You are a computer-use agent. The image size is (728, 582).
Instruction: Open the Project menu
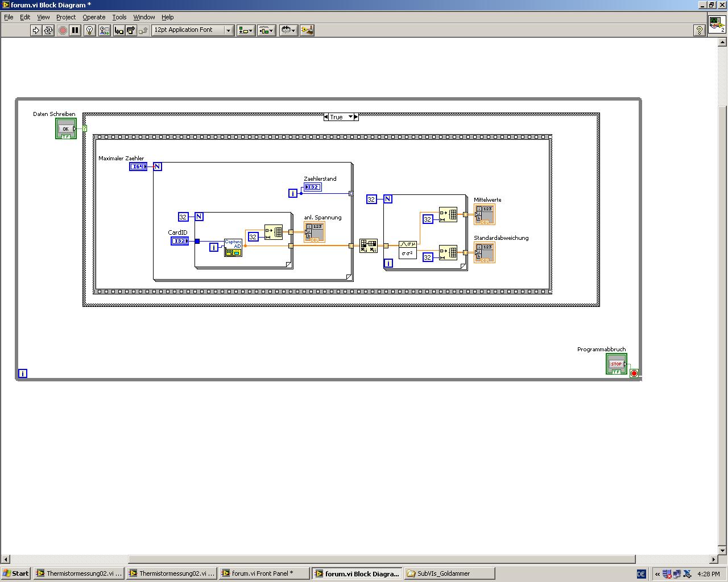(x=66, y=17)
